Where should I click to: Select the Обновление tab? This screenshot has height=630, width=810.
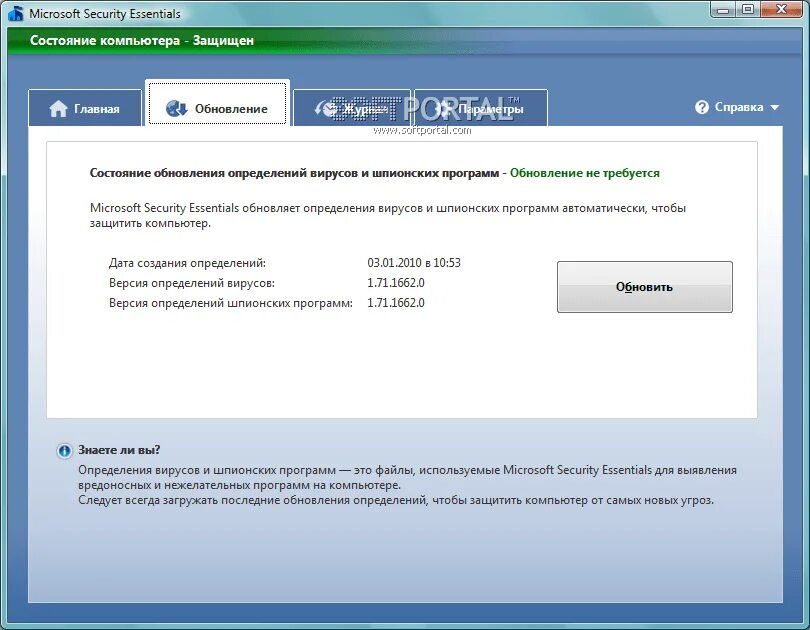coord(217,105)
